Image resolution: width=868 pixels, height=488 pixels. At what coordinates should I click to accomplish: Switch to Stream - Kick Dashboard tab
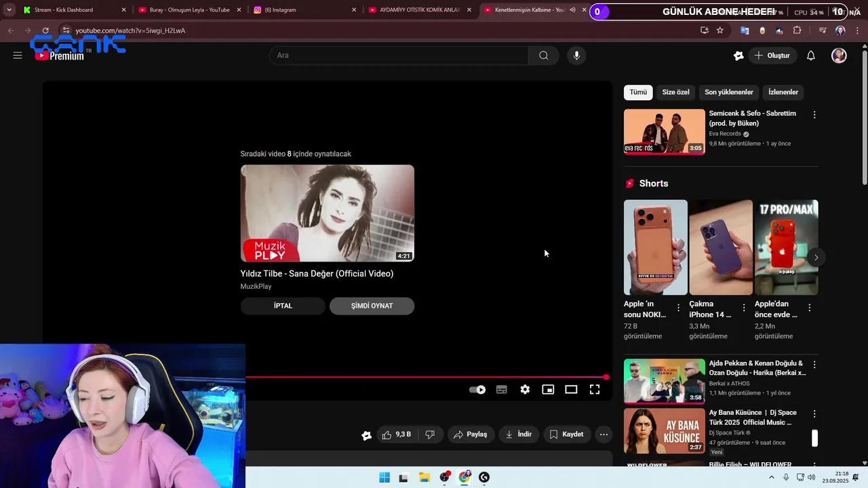pyautogui.click(x=73, y=10)
